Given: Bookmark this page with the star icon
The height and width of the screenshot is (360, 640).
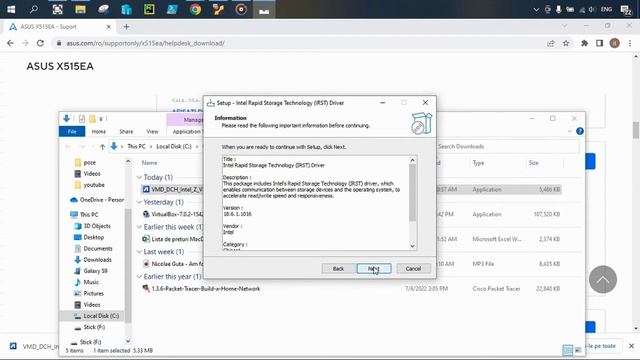Looking at the screenshot, I should click(566, 43).
